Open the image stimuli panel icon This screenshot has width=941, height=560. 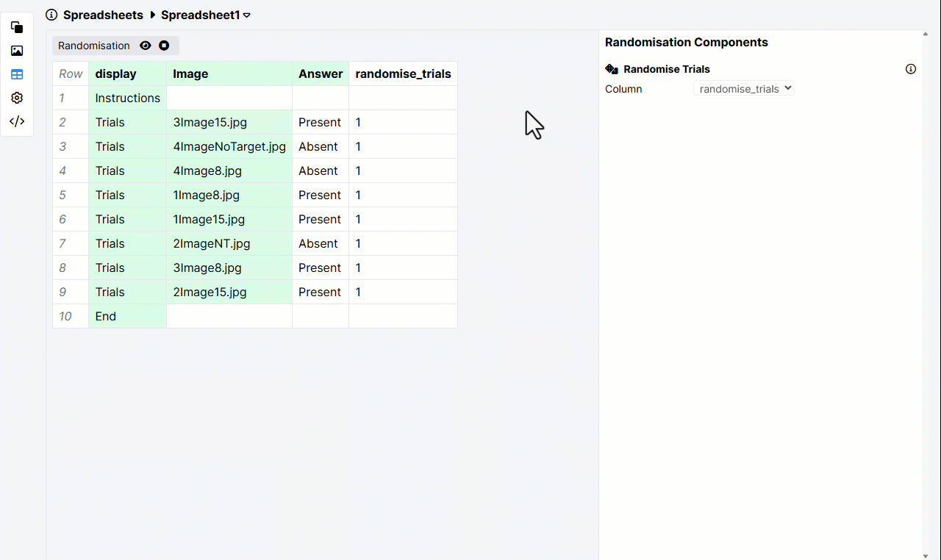16,50
